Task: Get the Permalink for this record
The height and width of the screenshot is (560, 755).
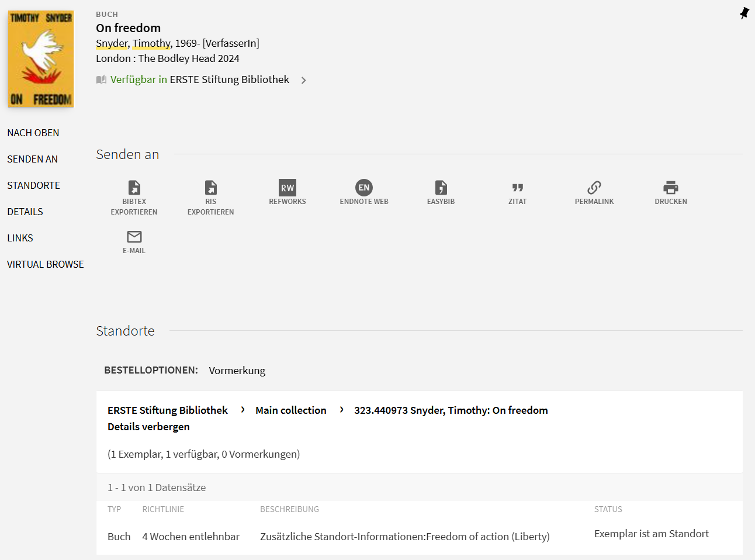Action: (594, 188)
